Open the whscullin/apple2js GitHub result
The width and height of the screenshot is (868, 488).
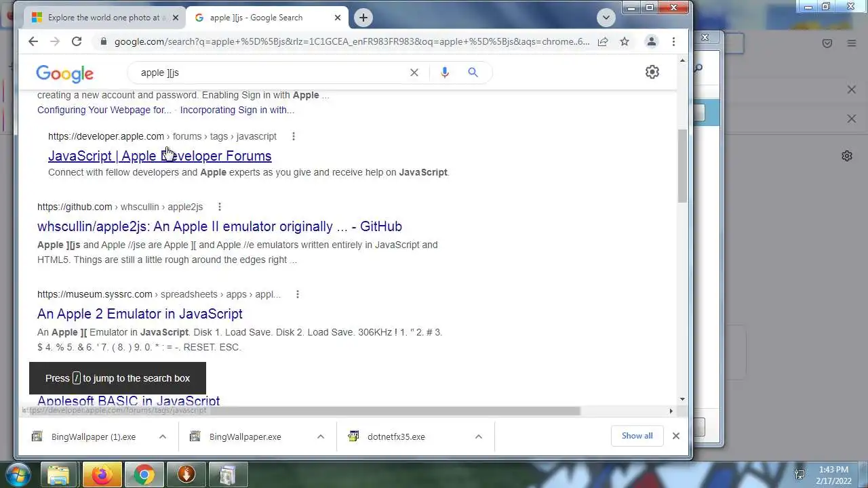pos(220,226)
